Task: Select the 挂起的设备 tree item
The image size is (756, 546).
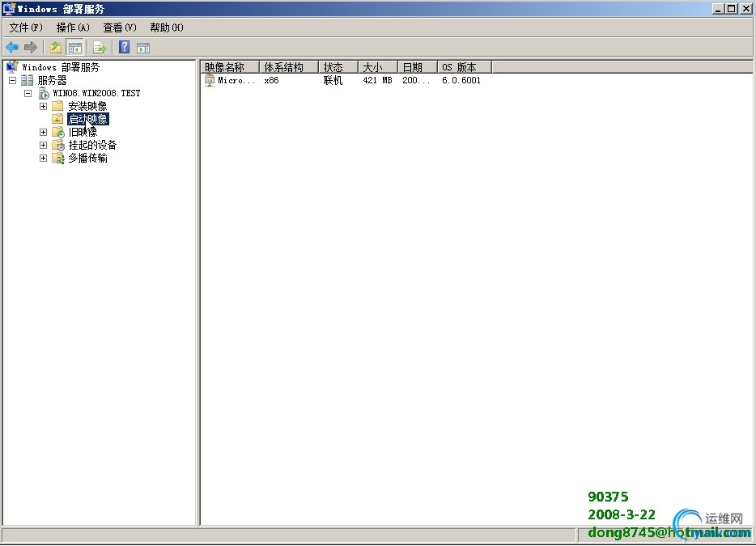Action: (x=92, y=145)
